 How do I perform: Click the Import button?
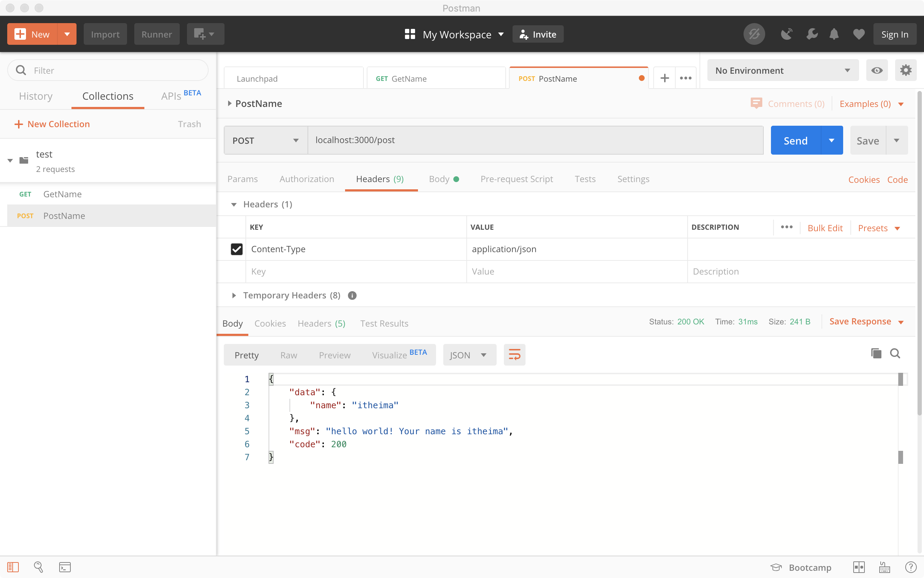105,34
